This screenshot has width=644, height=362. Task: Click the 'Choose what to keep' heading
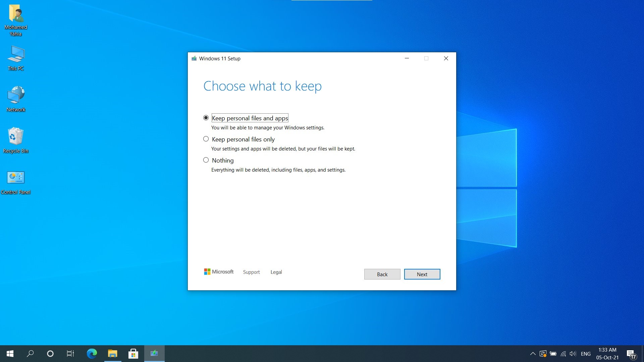[262, 86]
